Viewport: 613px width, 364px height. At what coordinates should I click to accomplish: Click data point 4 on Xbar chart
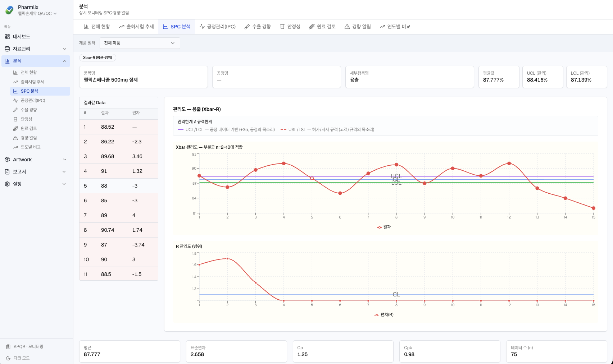click(284, 163)
